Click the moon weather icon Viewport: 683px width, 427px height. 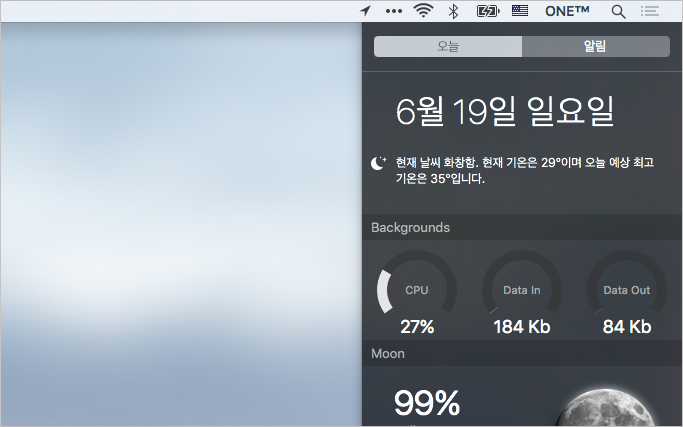(x=378, y=163)
